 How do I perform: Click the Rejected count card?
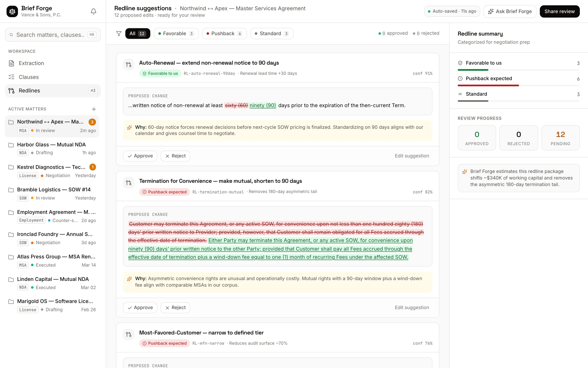point(519,138)
